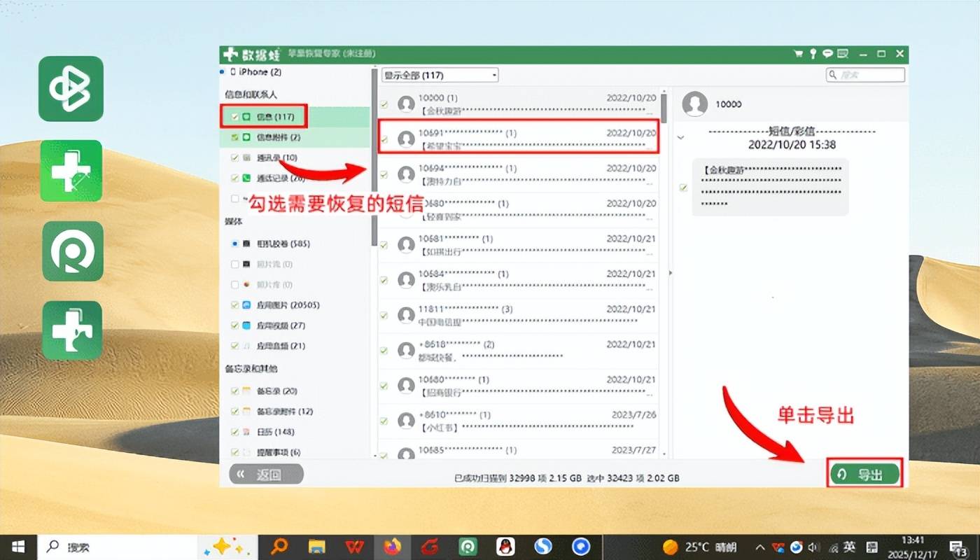
Task: Open message from +8618 dated 2022/10/21
Action: pyautogui.click(x=518, y=350)
